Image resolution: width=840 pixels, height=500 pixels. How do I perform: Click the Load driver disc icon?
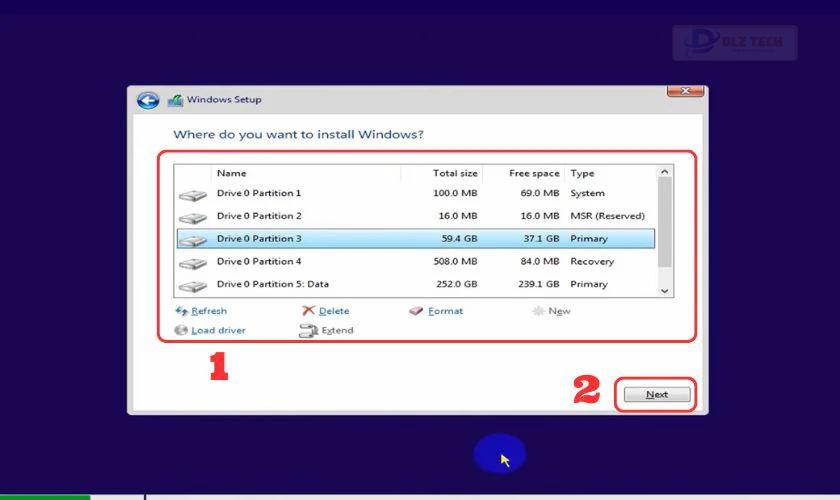(181, 330)
